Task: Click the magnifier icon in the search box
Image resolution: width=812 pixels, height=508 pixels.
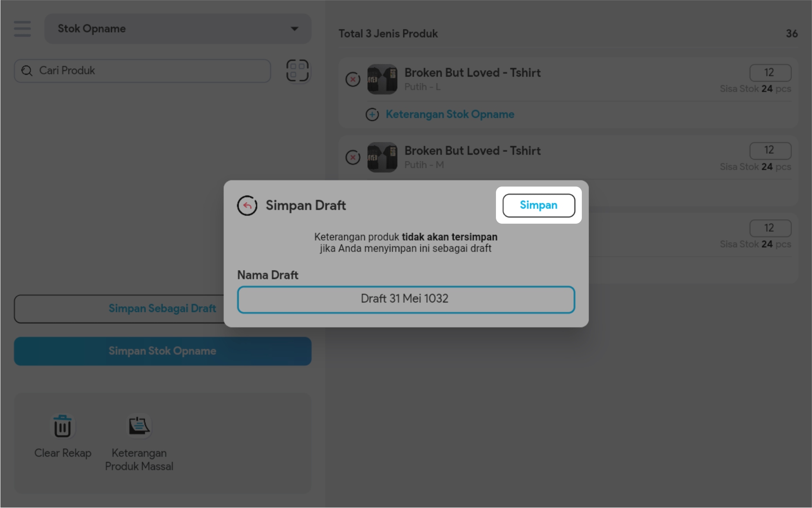Action: click(27, 70)
